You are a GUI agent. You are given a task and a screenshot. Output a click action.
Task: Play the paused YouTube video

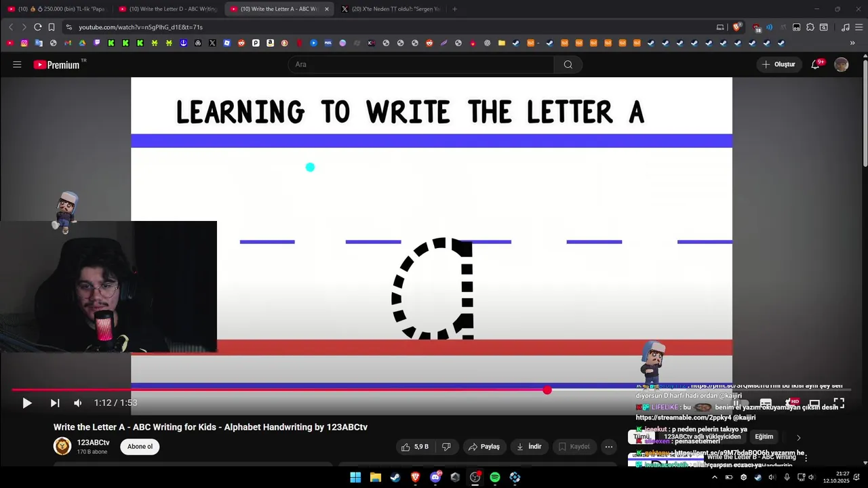pyautogui.click(x=26, y=403)
